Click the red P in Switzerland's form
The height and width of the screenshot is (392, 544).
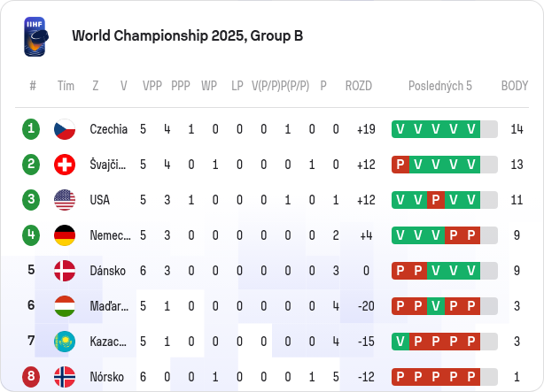click(400, 165)
